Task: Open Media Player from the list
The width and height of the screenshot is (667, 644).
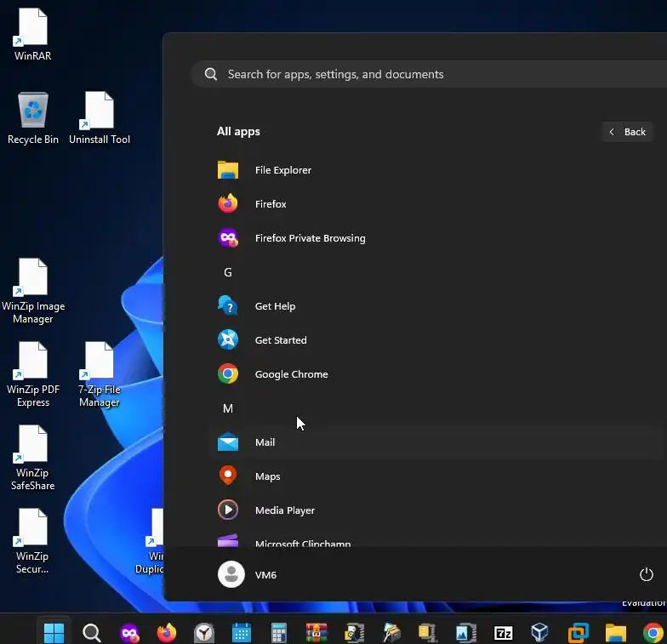Action: 437,510
